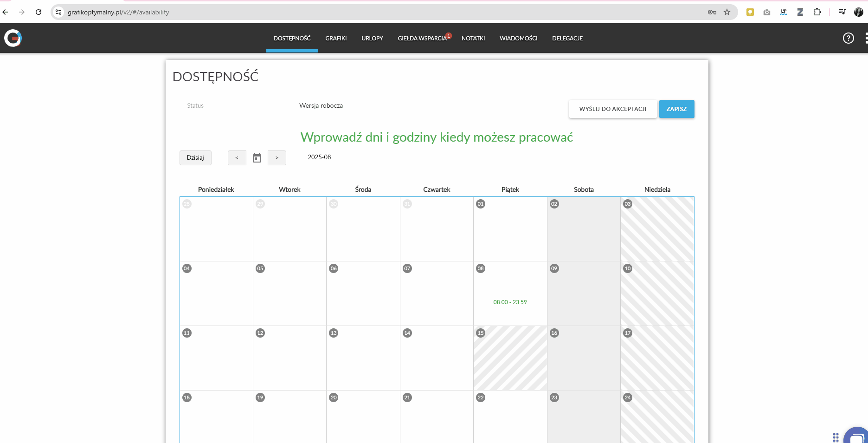The width and height of the screenshot is (868, 443).
Task: Click the chat widget drag grip dots
Action: click(x=836, y=437)
